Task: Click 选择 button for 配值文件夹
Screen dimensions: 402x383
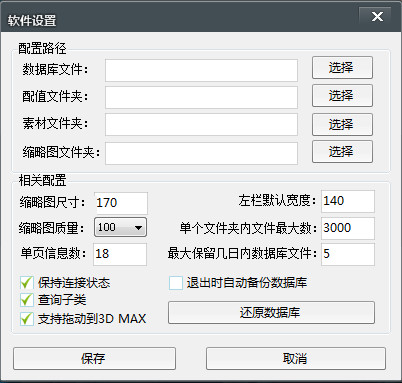Action: 342,96
